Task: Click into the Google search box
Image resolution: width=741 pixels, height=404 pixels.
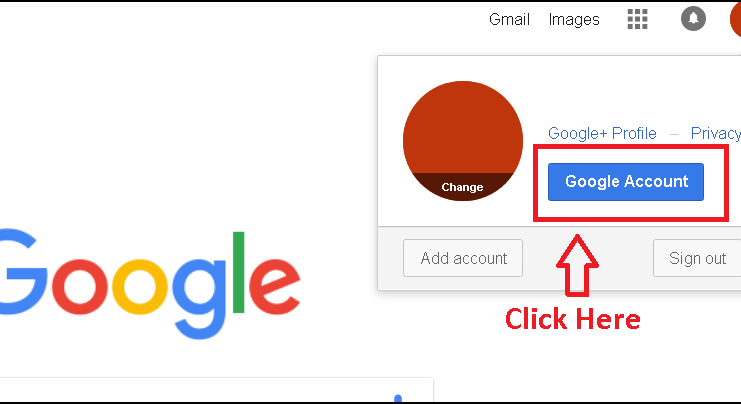Action: point(216,390)
